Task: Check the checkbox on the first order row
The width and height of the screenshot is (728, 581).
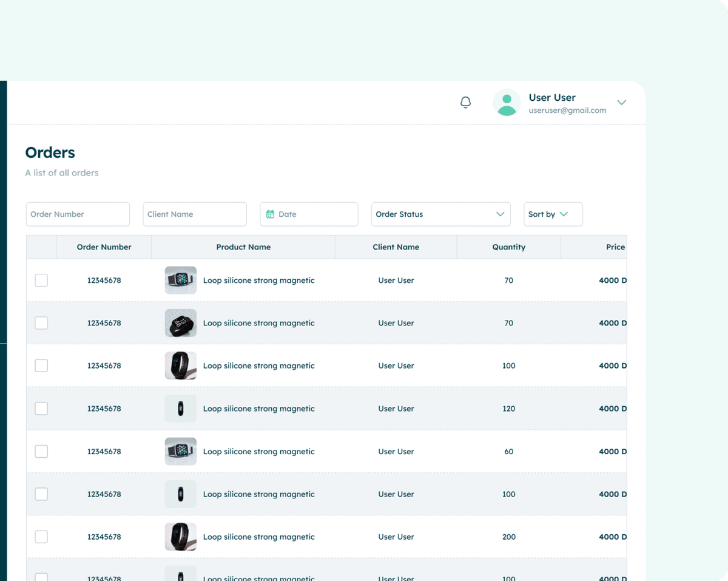Action: tap(41, 280)
